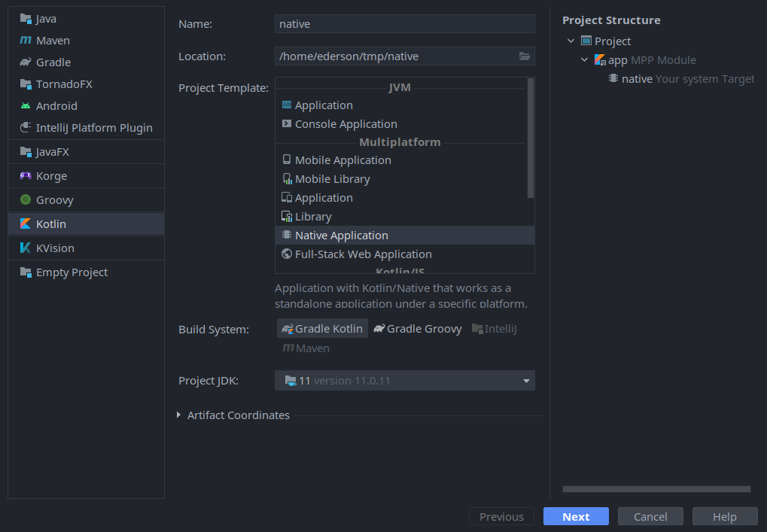Choose IntelliJ build system

494,329
